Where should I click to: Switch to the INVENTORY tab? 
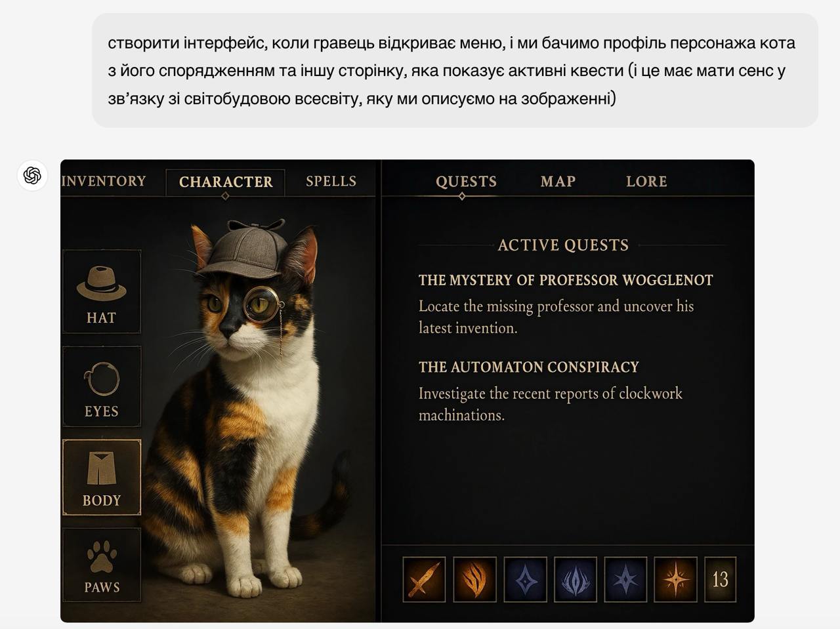104,181
